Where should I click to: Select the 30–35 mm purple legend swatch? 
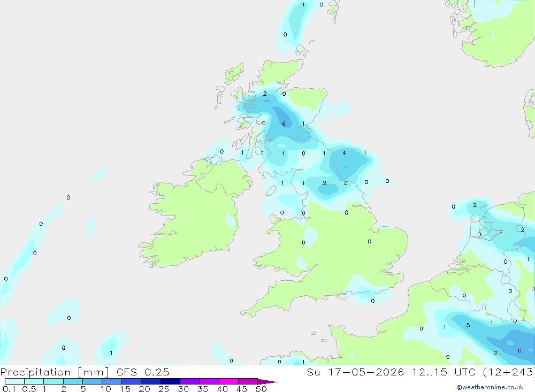pos(190,381)
